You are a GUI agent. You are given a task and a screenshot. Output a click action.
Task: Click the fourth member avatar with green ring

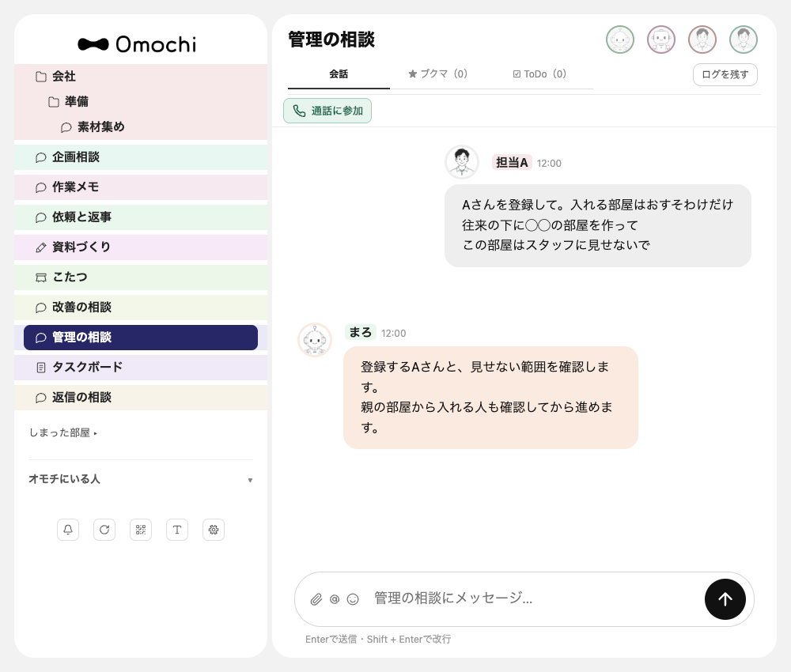(744, 40)
